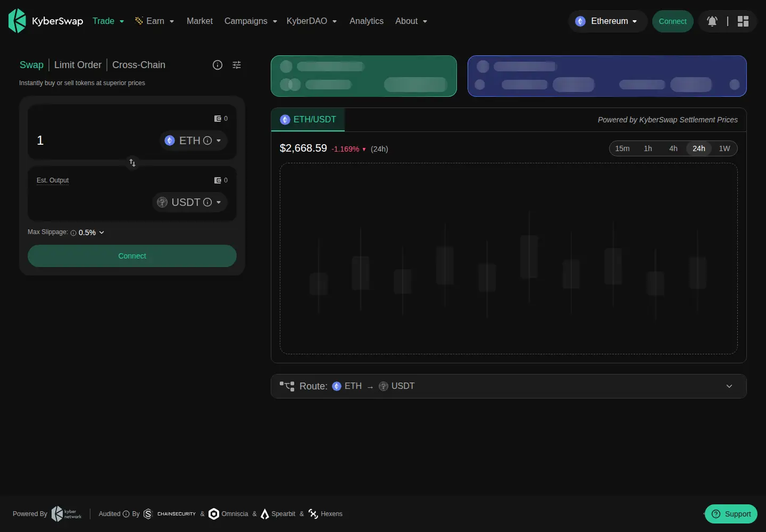
Task: Open the Earn dropdown menu
Action: click(x=155, y=21)
